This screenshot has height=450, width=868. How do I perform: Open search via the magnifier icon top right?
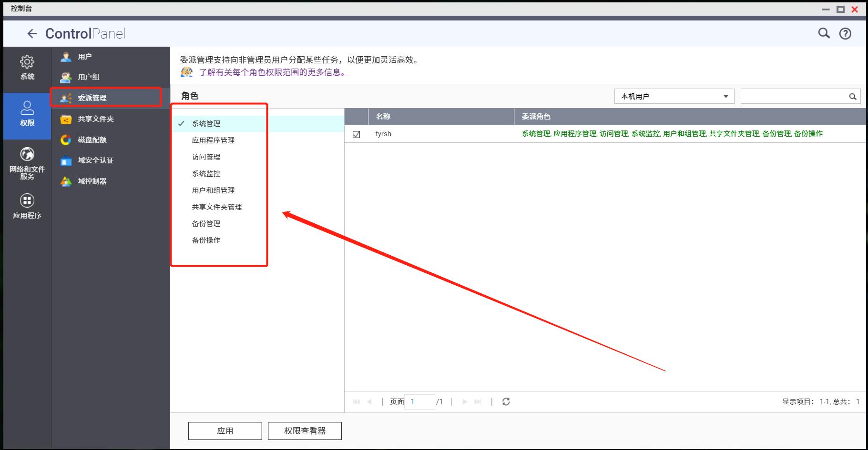(823, 33)
